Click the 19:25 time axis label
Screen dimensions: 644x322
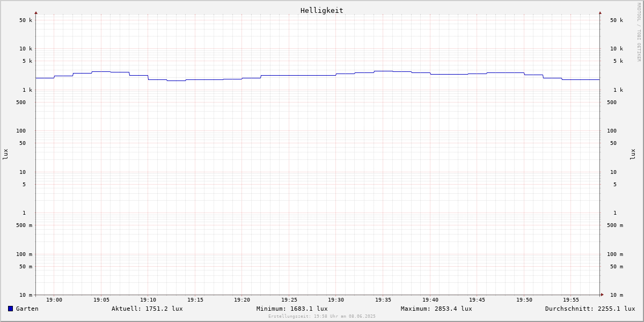(x=289, y=300)
